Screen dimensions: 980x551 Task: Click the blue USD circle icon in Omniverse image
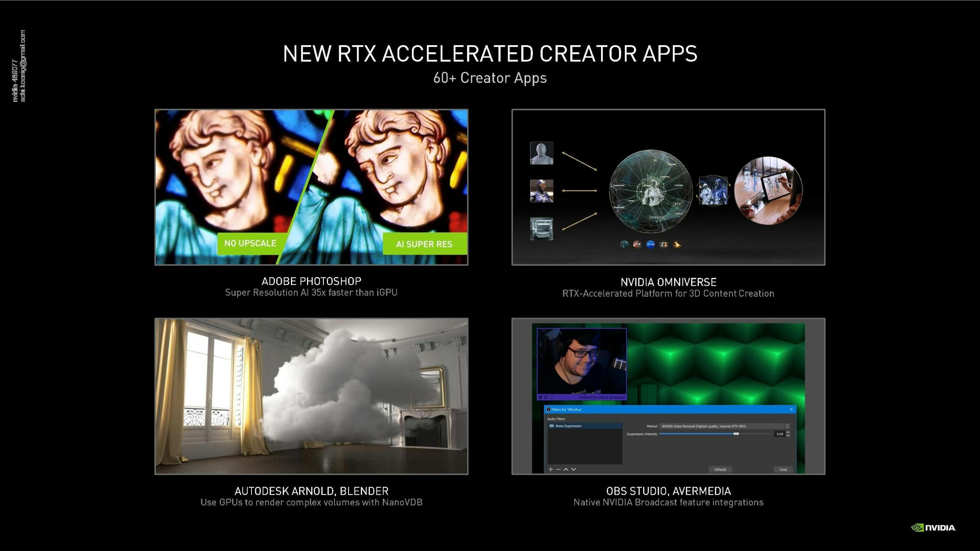tap(650, 244)
